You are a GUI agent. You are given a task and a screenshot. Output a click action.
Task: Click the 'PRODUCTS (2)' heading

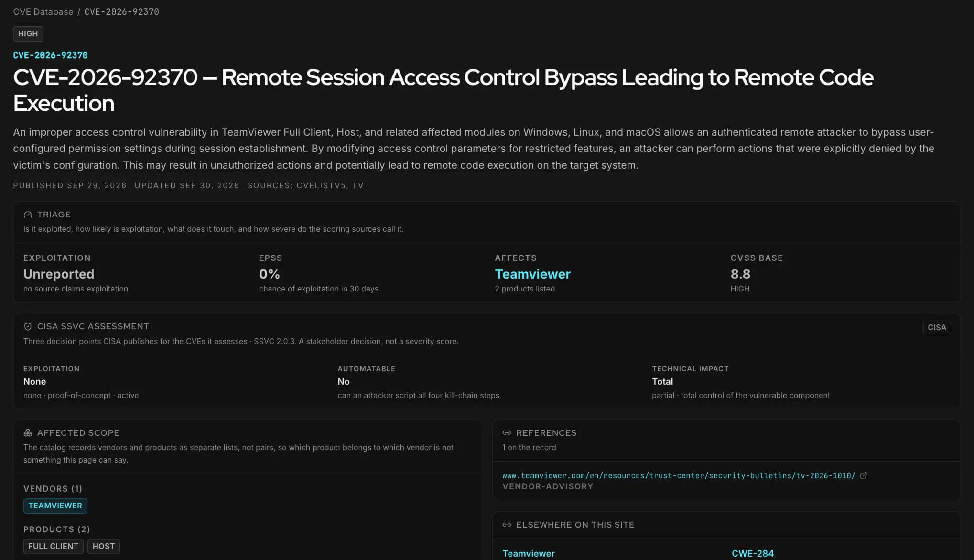click(x=57, y=529)
